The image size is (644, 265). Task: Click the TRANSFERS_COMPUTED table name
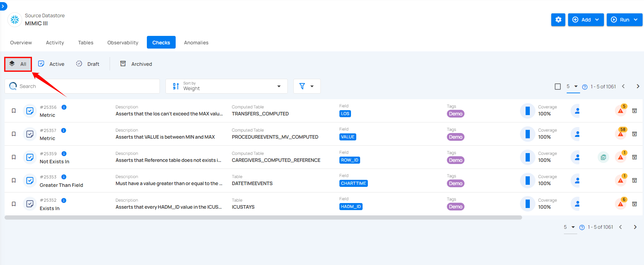tap(260, 114)
